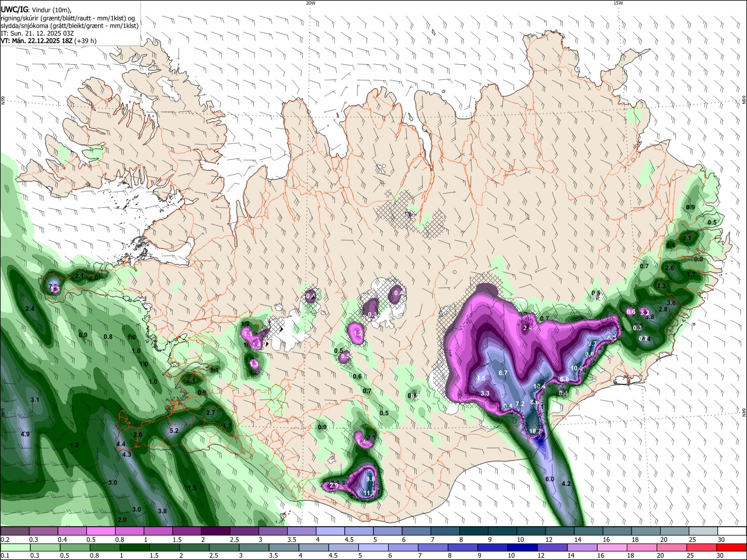Click the 11.7 precipitation value on map
The image size is (747, 560).
point(369,494)
